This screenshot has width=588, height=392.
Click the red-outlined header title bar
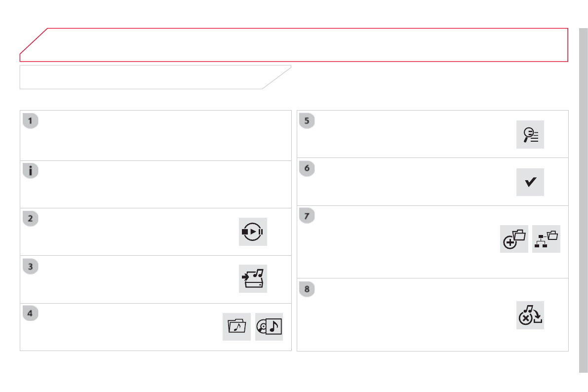[x=296, y=45]
